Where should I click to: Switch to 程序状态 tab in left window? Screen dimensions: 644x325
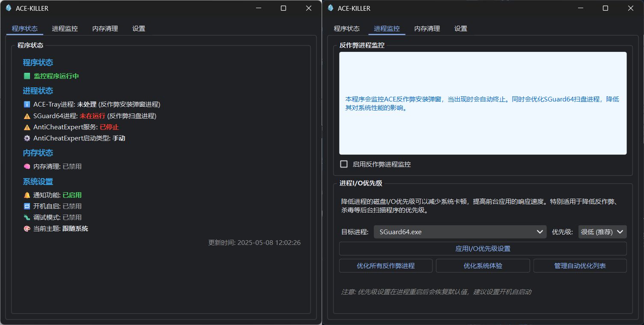(25, 29)
